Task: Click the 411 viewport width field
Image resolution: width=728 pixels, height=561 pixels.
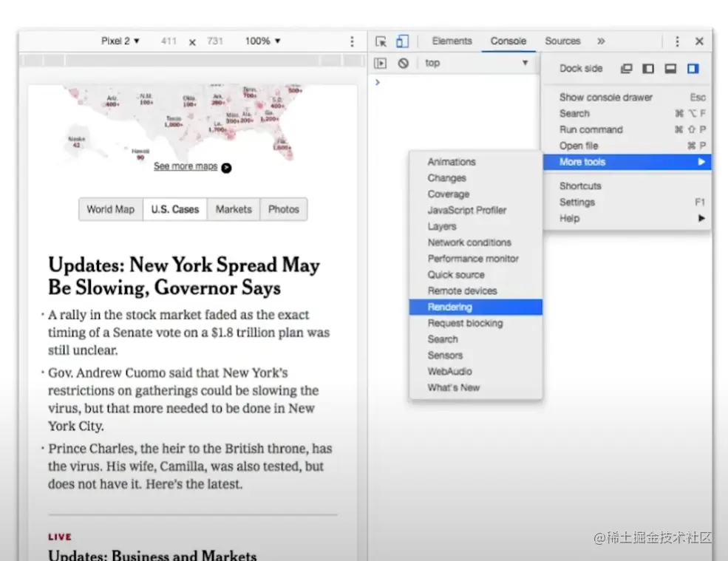Action: coord(169,41)
